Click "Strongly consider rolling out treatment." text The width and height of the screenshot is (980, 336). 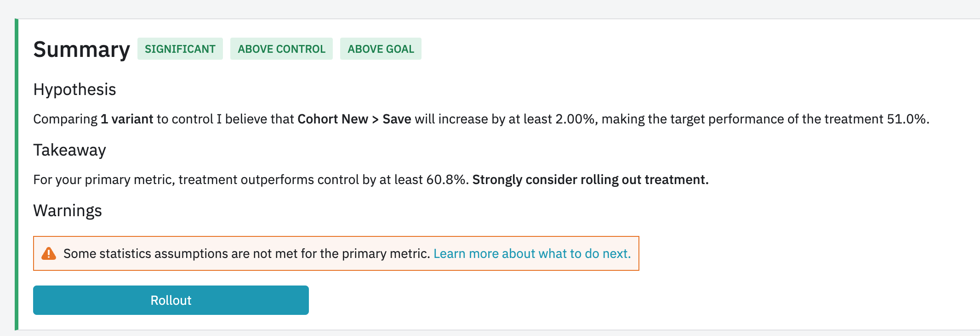(x=590, y=179)
